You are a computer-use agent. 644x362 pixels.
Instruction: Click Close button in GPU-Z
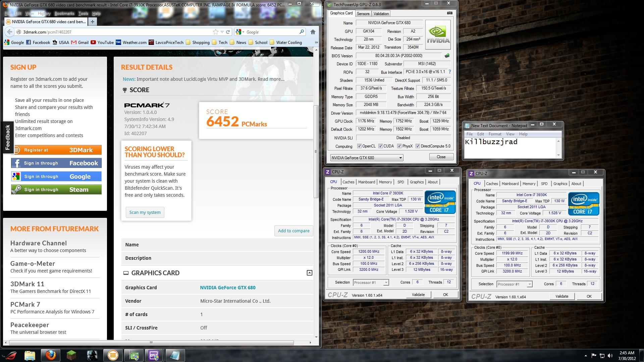[x=441, y=157]
